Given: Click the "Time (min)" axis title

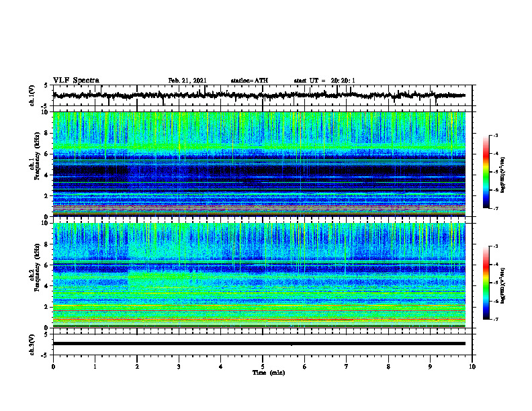Looking at the screenshot, I should click(269, 373).
